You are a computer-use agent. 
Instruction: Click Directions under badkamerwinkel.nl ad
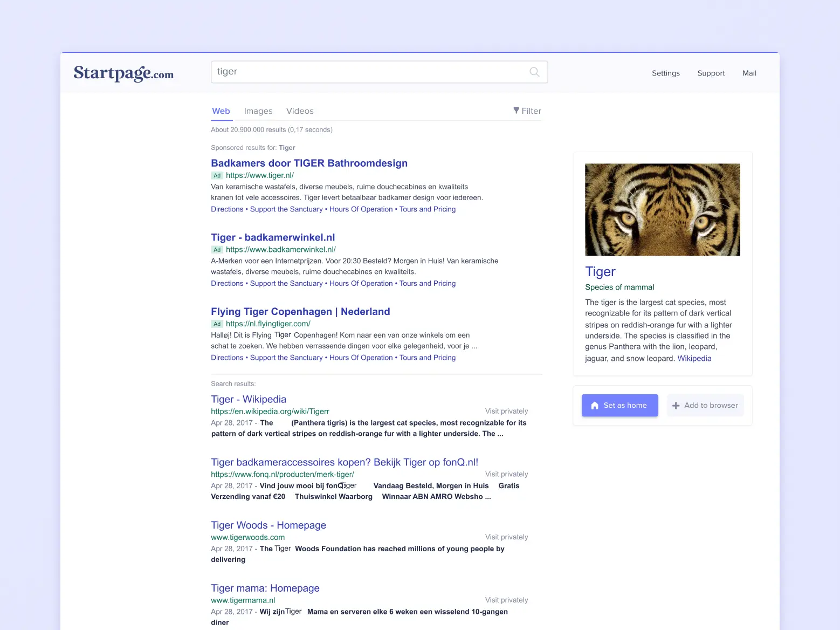227,283
